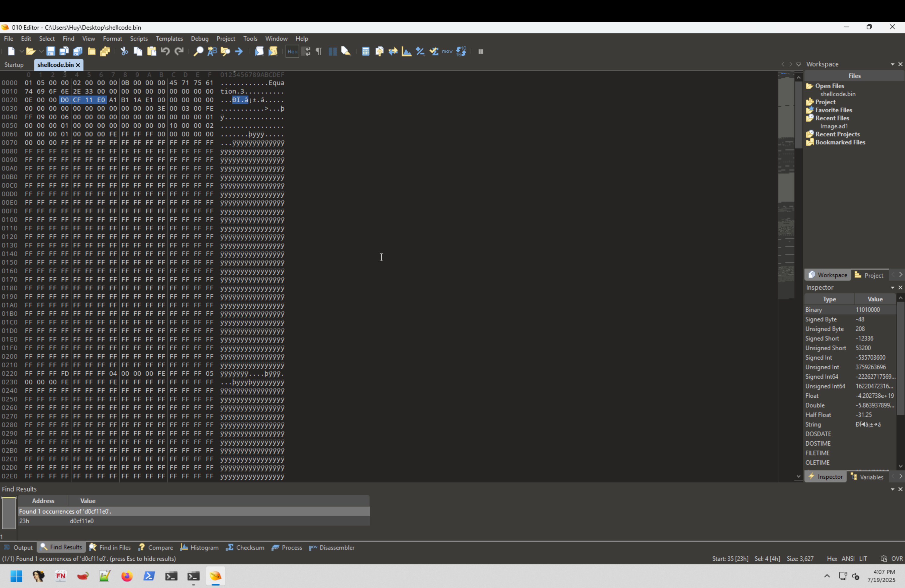
Task: Click the Disassembler 'mov' toolbar icon
Action: (447, 51)
